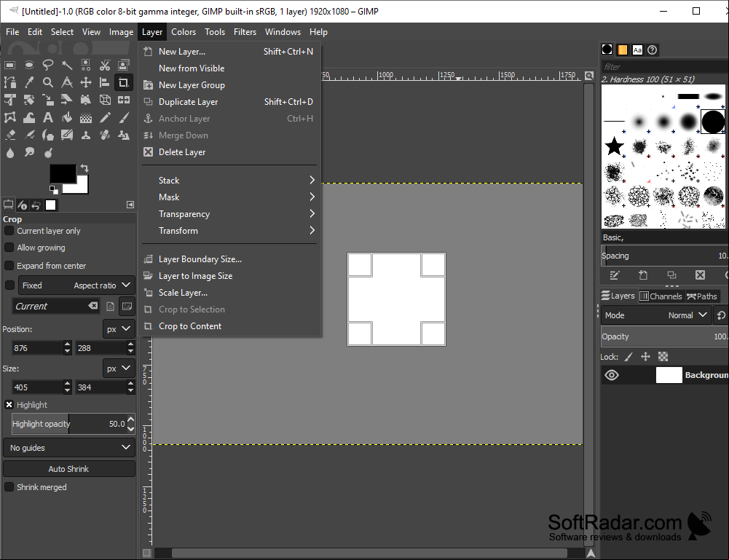
Task: Pick the Scissors Select tool
Action: (105, 65)
